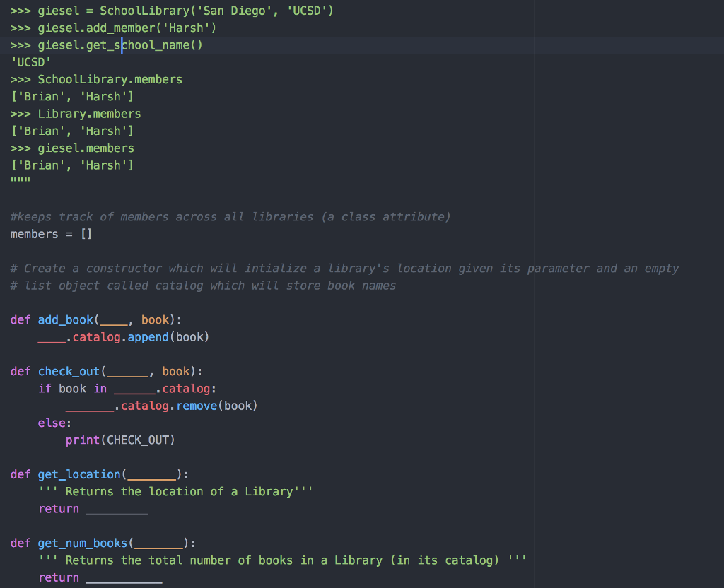The height and width of the screenshot is (588, 724).
Task: Click the 'UCSD' output line
Action: point(31,62)
